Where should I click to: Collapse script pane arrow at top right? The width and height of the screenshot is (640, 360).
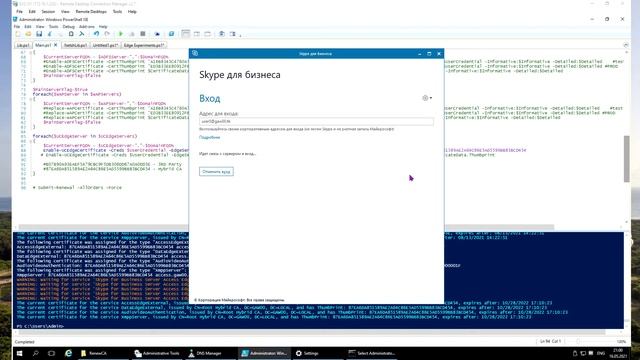pyautogui.click(x=626, y=45)
